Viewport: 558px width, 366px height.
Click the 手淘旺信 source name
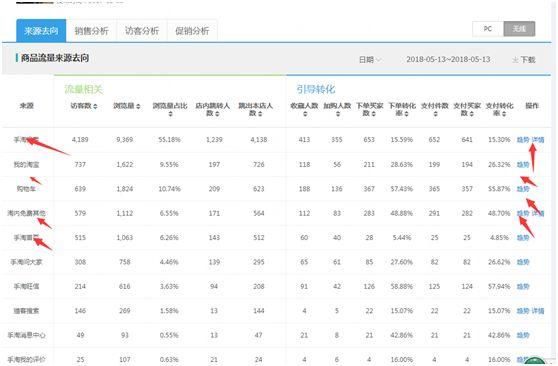(27, 286)
